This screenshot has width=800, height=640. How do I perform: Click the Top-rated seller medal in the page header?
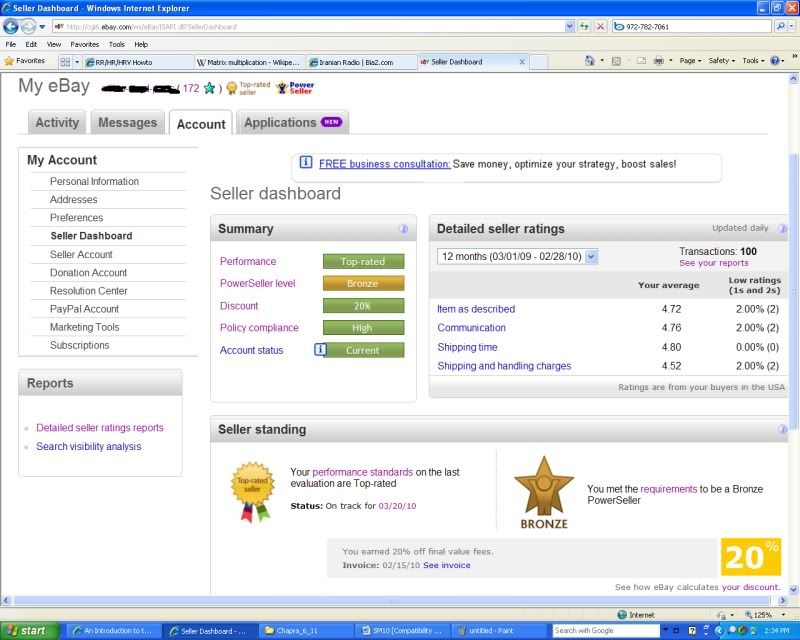[232, 88]
